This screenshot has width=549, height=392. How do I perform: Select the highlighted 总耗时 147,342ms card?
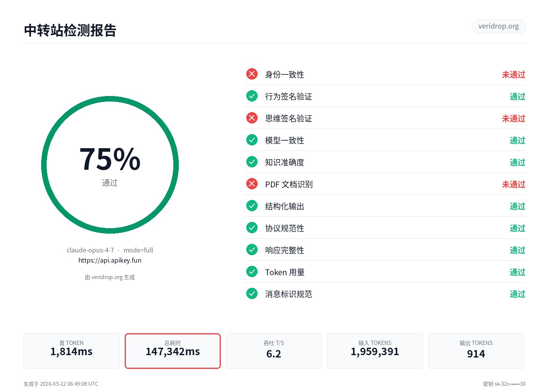coord(173,351)
